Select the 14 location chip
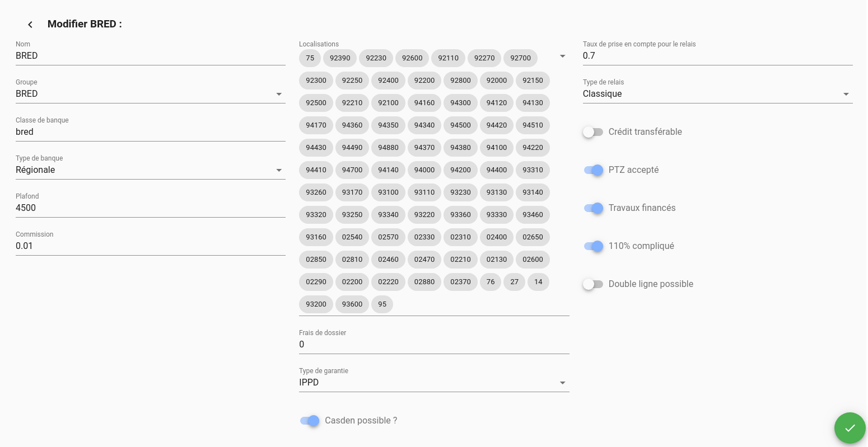This screenshot has width=868, height=447. point(538,282)
